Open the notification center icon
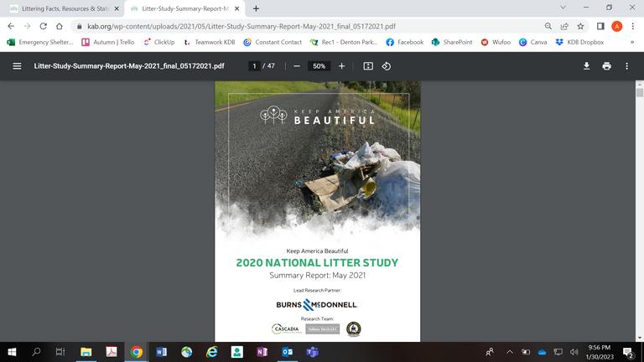The height and width of the screenshot is (362, 644). pyautogui.click(x=628, y=352)
